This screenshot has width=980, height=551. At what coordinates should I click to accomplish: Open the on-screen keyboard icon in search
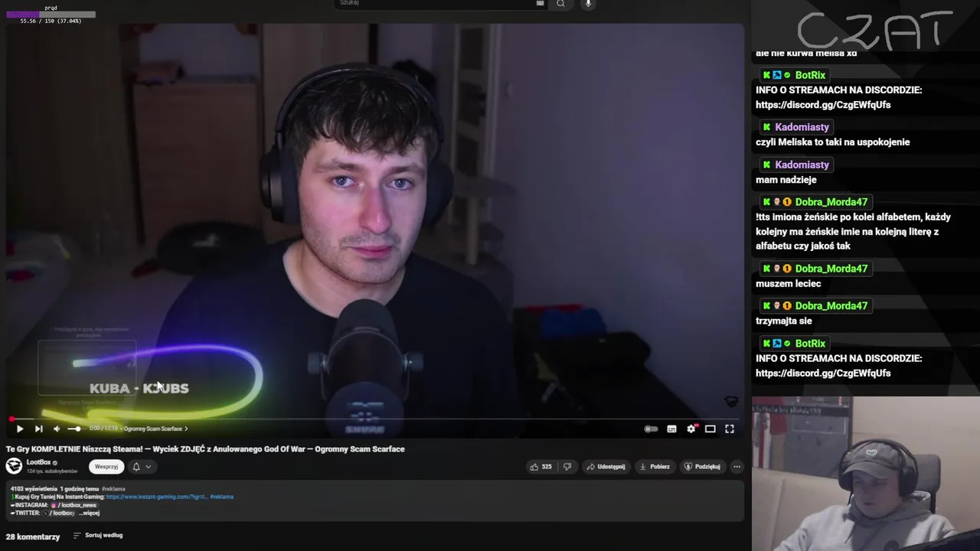click(540, 3)
